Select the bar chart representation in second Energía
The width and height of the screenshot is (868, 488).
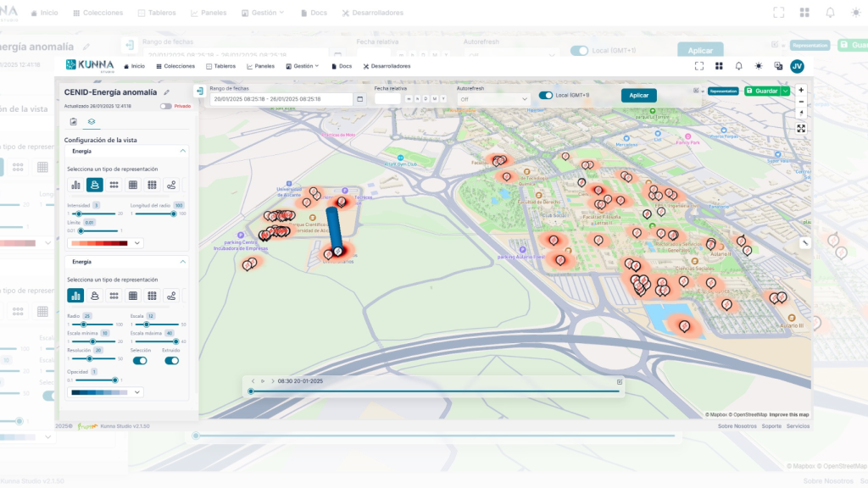tap(75, 295)
